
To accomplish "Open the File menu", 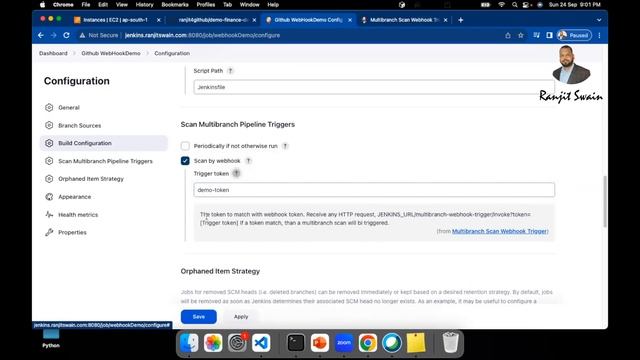I will point(86,4).
